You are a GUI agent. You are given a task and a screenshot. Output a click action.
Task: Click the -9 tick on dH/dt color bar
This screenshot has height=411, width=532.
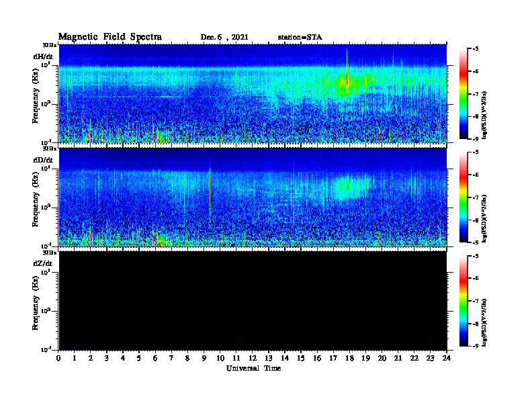(476, 139)
